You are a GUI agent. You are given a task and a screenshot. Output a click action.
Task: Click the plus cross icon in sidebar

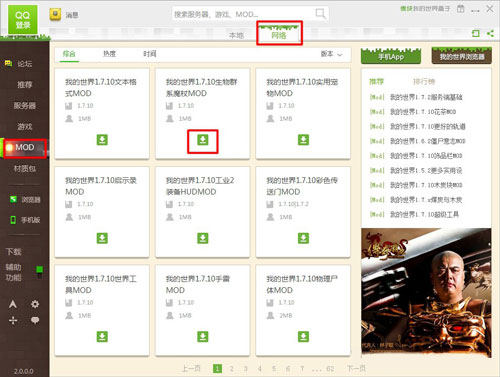[13, 320]
